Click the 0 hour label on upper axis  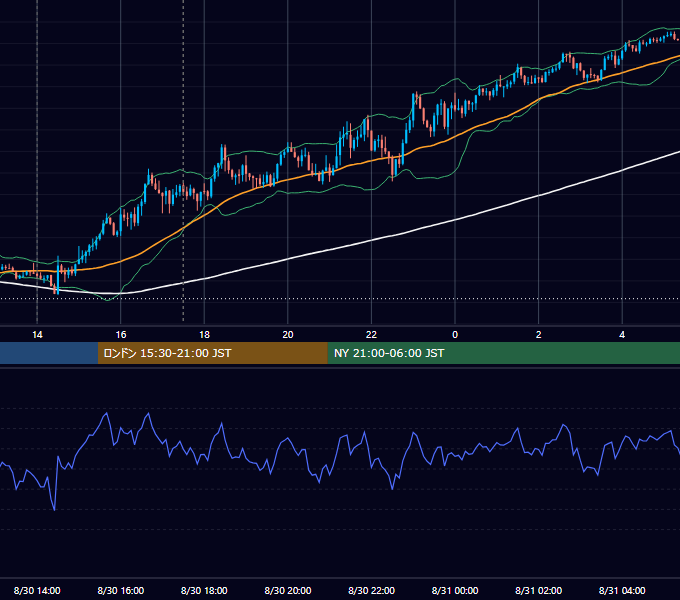tap(455, 335)
